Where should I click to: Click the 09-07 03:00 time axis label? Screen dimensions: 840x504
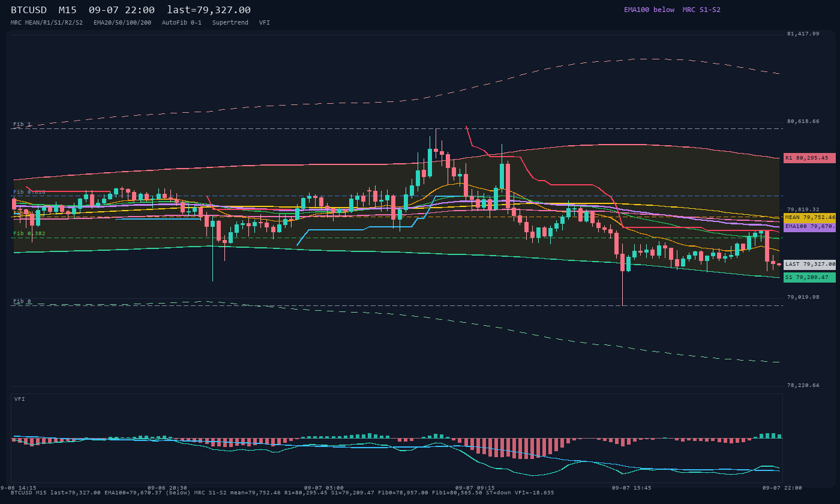[x=323, y=488]
